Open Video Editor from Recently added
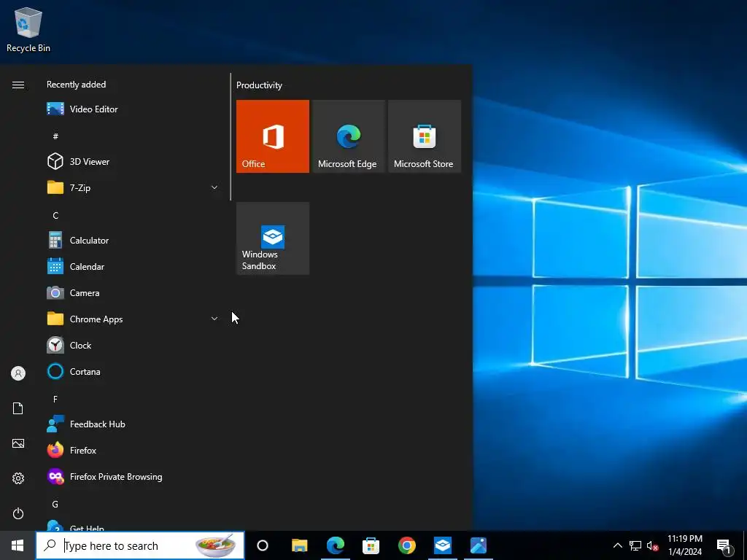Screen dimensions: 747x560 coord(133,109)
